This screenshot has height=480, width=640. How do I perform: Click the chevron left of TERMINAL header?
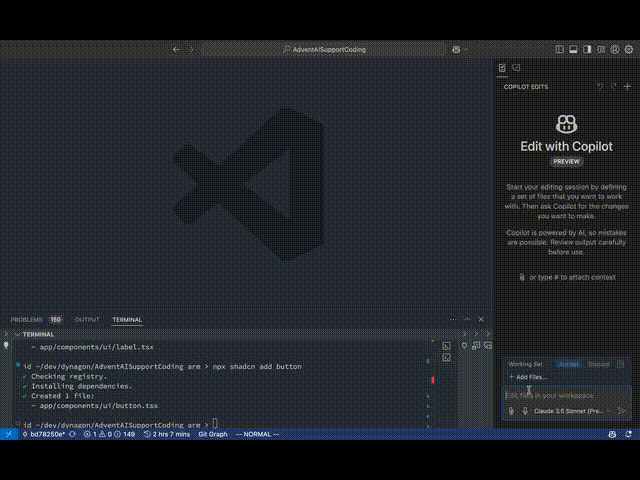6,334
